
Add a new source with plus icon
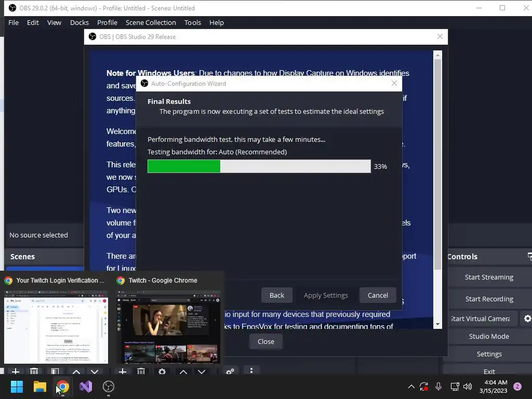coord(123,371)
